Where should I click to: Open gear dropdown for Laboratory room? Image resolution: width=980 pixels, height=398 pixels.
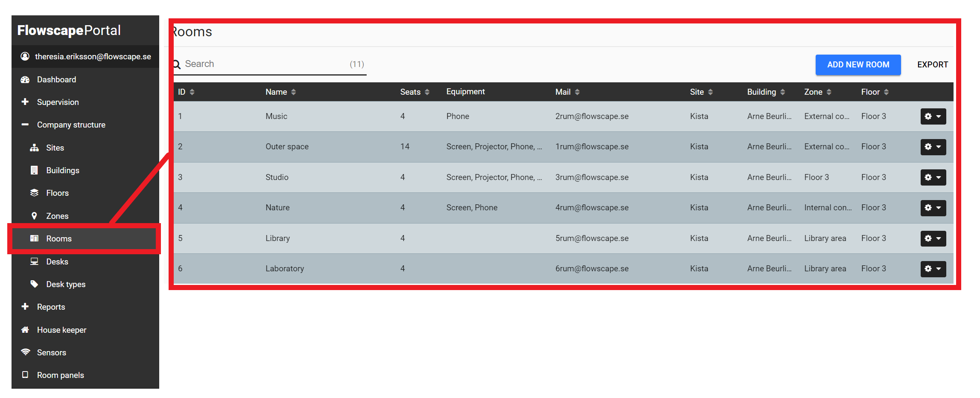pyautogui.click(x=933, y=269)
